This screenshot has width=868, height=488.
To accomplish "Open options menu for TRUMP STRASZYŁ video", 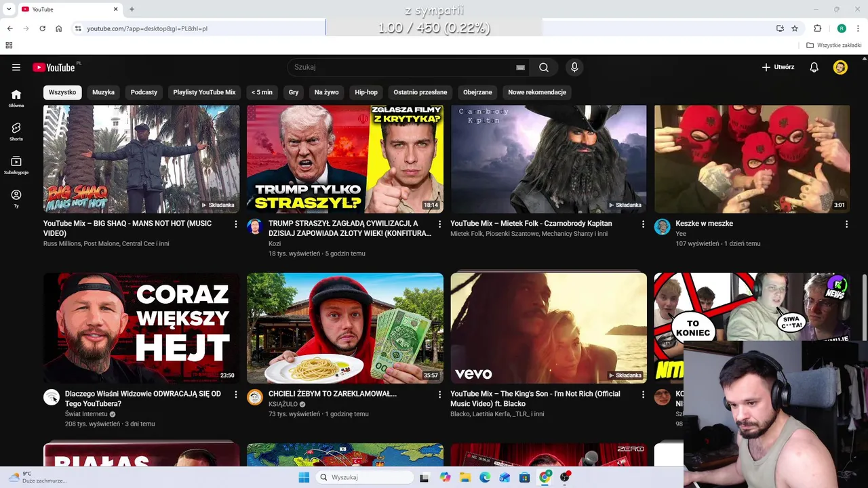I will click(x=439, y=224).
